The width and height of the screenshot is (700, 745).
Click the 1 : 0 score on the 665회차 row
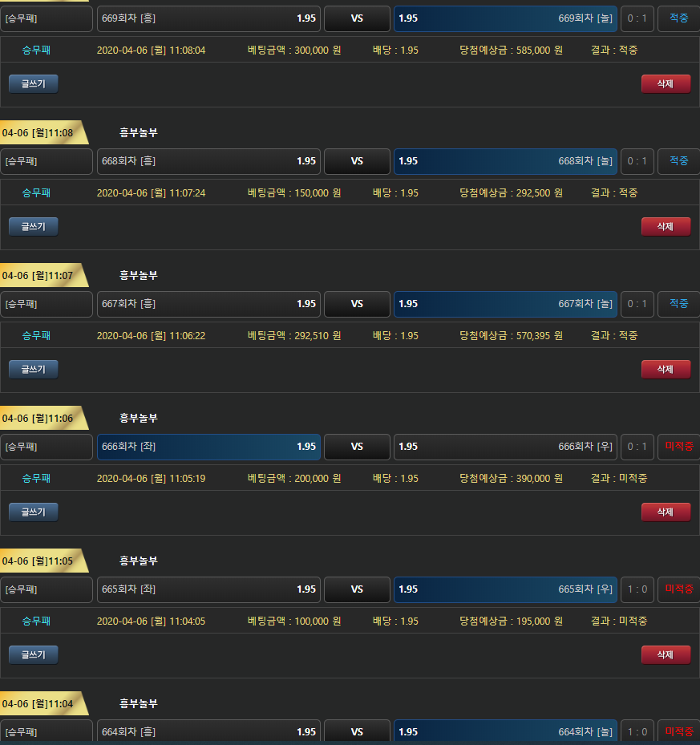[x=637, y=589]
